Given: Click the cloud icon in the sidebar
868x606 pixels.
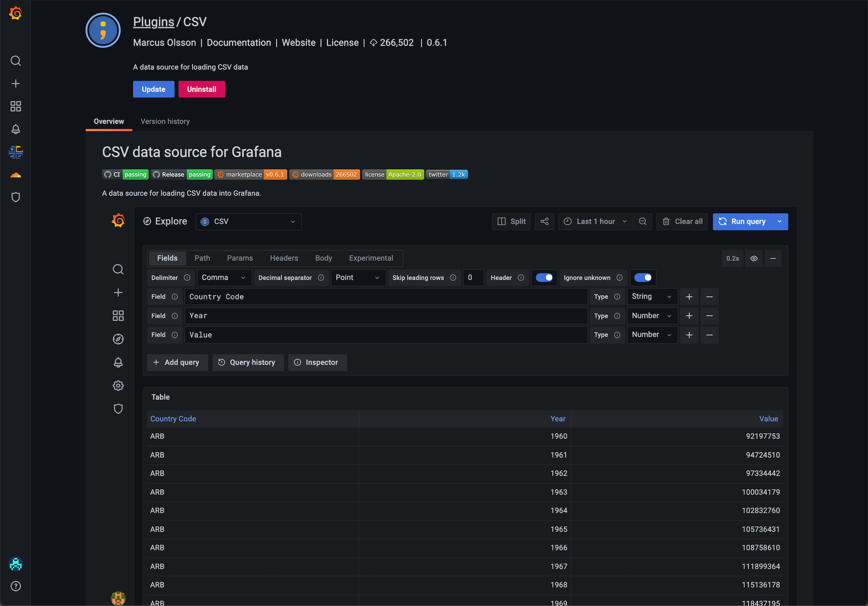Looking at the screenshot, I should click(16, 175).
